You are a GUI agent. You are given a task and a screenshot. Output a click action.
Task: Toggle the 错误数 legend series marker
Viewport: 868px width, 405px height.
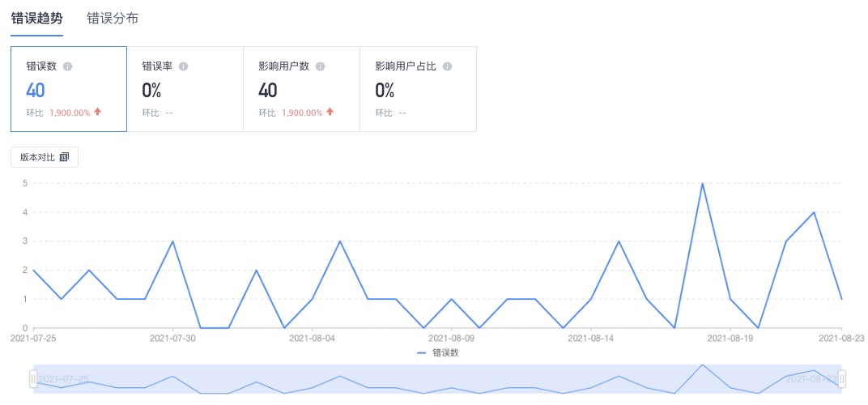[x=422, y=353]
